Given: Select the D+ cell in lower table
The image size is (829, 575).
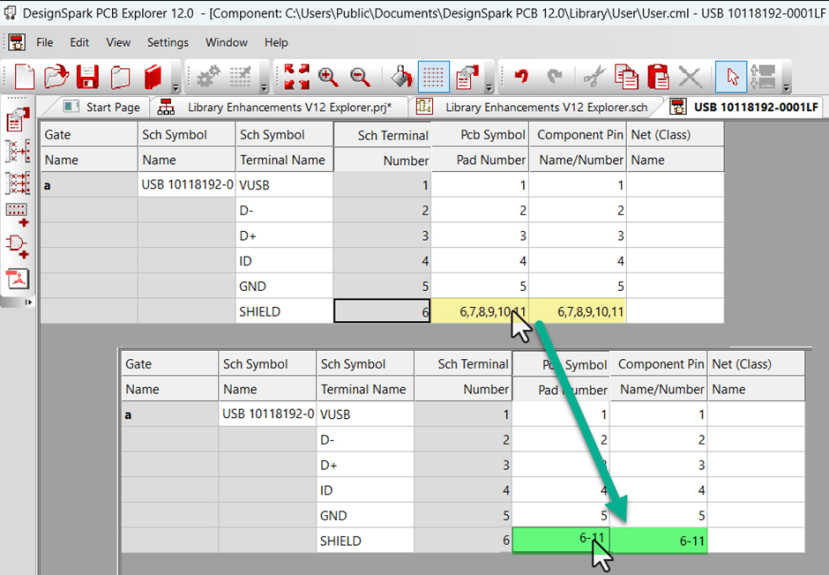Looking at the screenshot, I should [365, 465].
